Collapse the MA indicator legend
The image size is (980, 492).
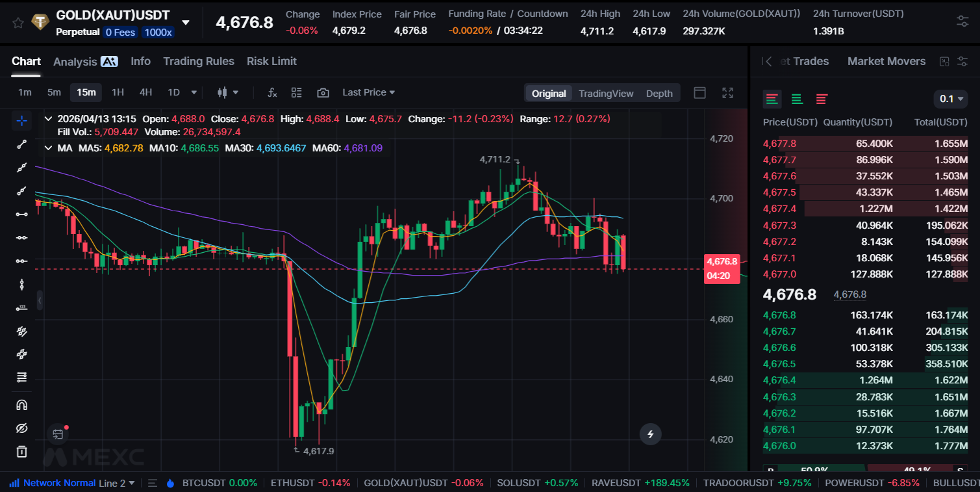(48, 148)
